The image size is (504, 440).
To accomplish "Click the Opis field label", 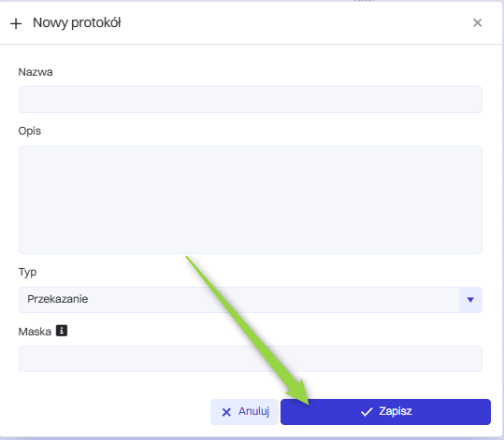I will coord(30,131).
